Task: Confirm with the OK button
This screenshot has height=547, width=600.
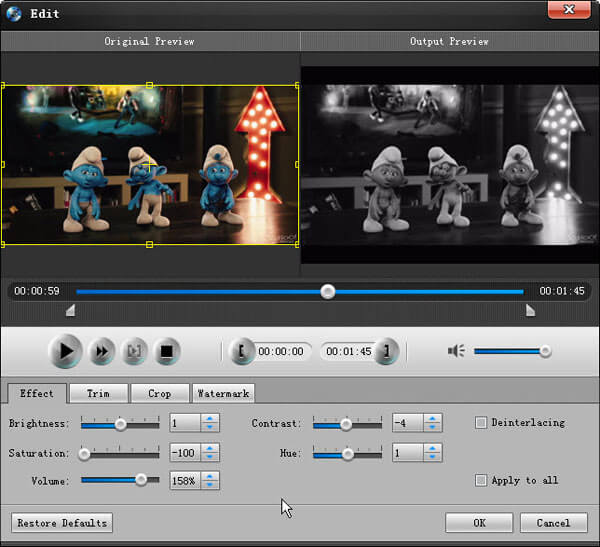Action: click(479, 523)
